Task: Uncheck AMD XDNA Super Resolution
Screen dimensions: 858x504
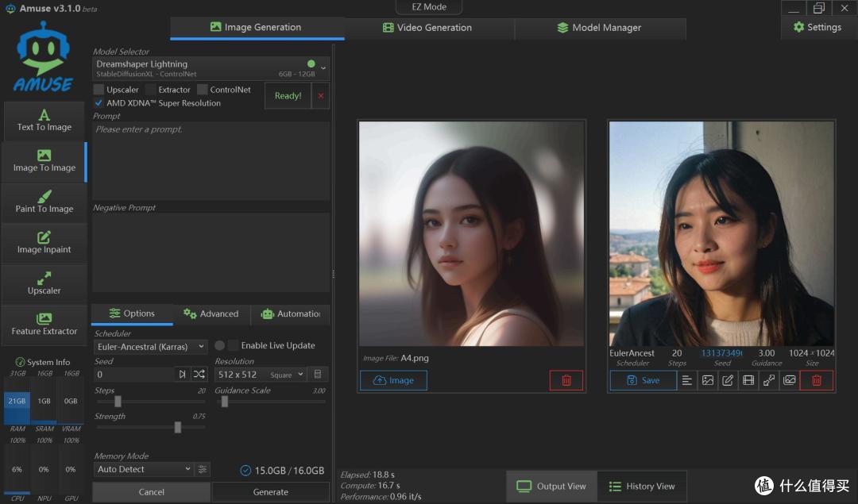Action: point(99,102)
